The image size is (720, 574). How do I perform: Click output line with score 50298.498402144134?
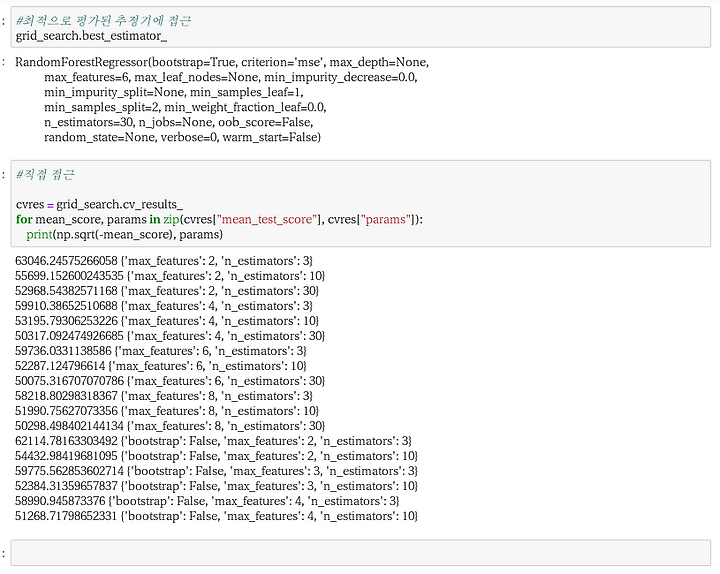point(169,426)
